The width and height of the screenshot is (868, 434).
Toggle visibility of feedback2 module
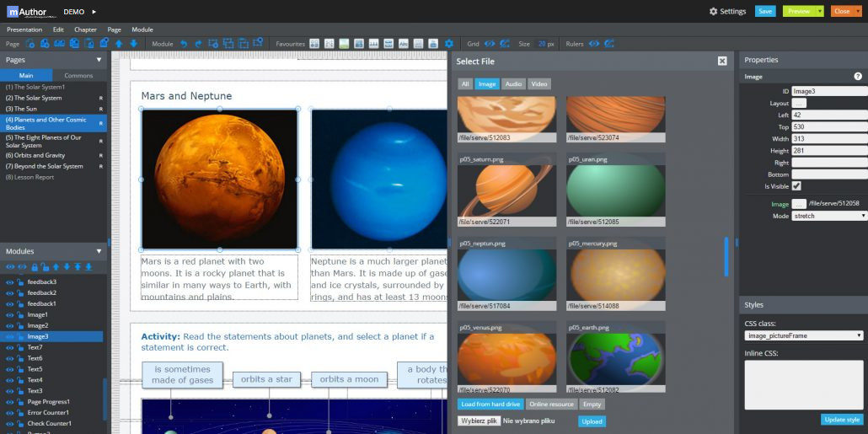pyautogui.click(x=9, y=292)
